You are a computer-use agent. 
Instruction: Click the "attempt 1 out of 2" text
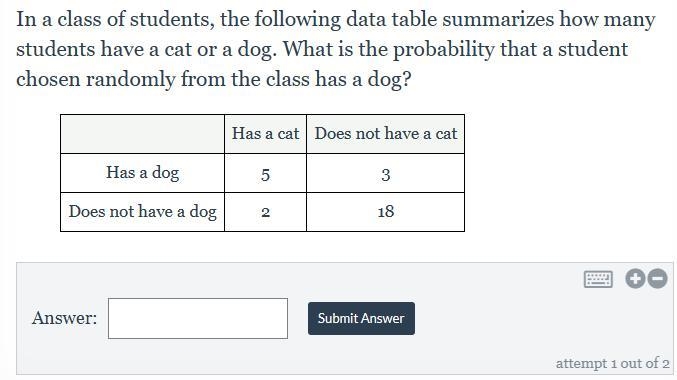pyautogui.click(x=612, y=363)
